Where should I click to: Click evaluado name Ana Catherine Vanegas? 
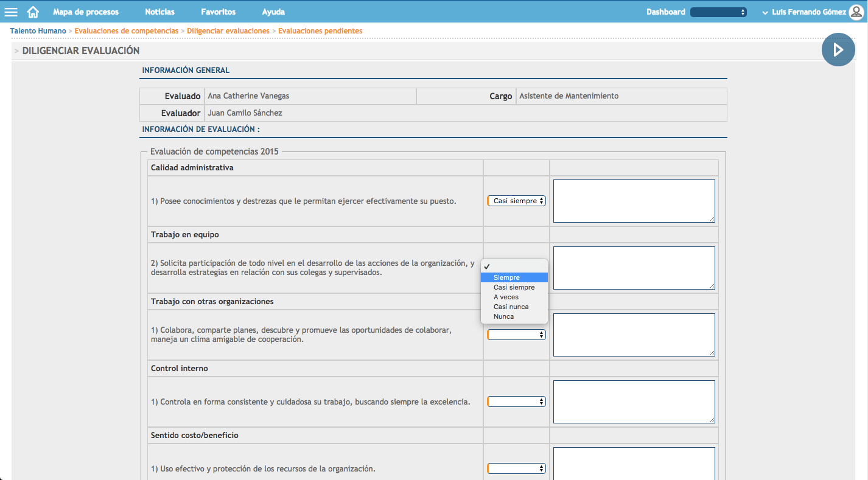click(x=248, y=96)
